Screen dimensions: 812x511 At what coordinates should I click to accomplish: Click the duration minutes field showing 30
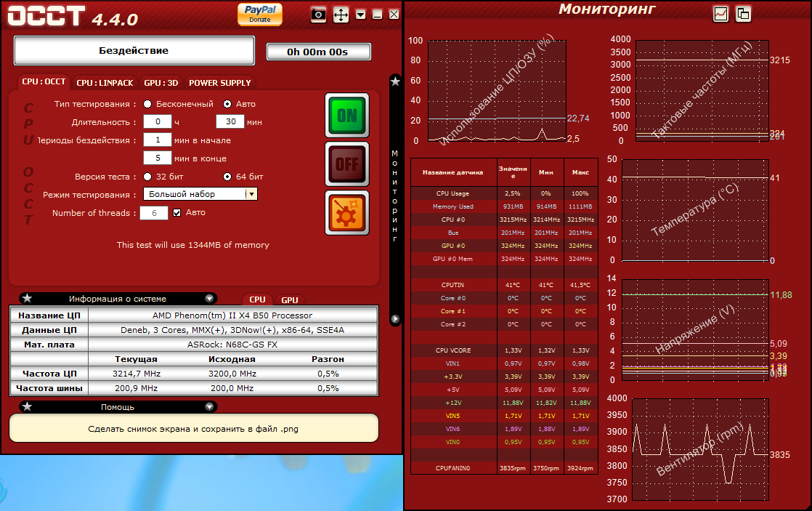[230, 121]
